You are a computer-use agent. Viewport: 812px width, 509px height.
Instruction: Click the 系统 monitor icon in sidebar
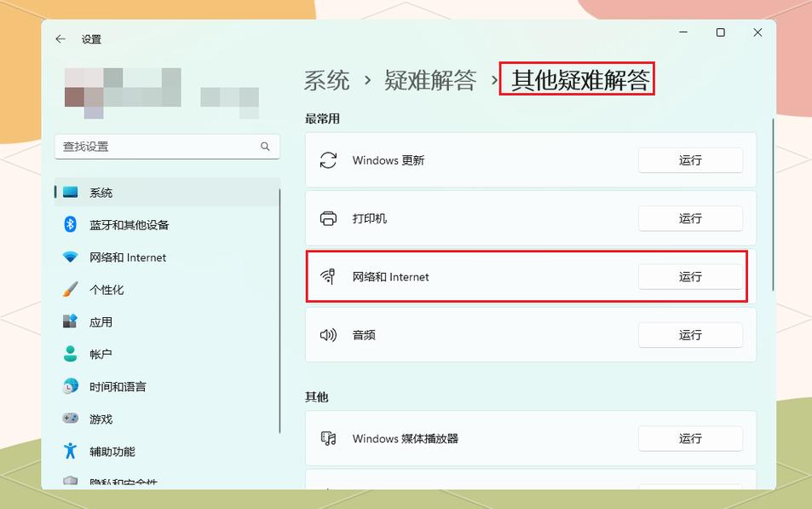coord(71,193)
